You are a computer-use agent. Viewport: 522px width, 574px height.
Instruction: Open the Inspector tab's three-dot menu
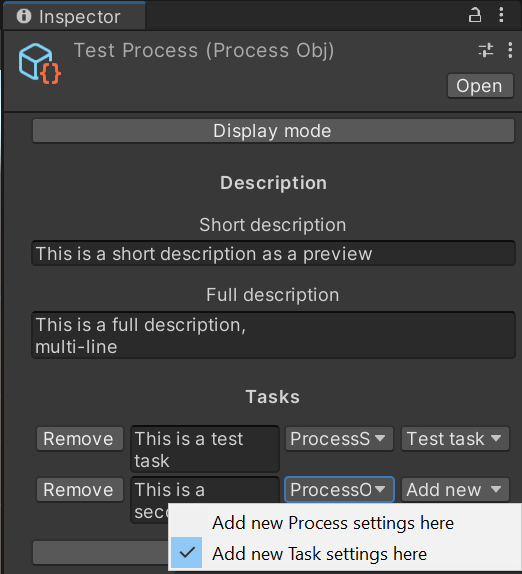(501, 15)
